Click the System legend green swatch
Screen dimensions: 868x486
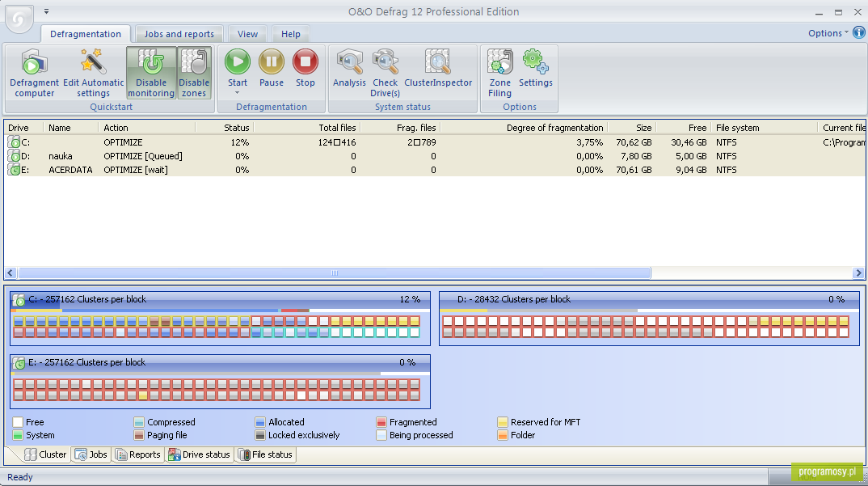(x=18, y=436)
